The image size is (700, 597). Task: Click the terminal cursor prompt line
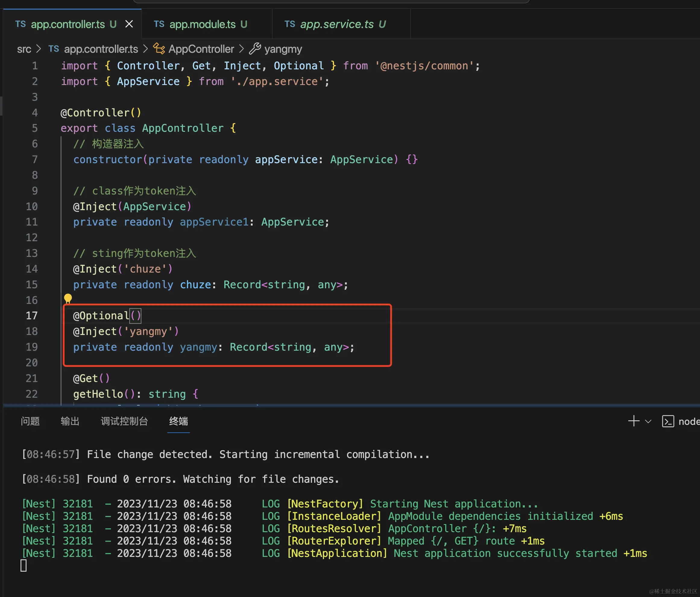click(24, 565)
